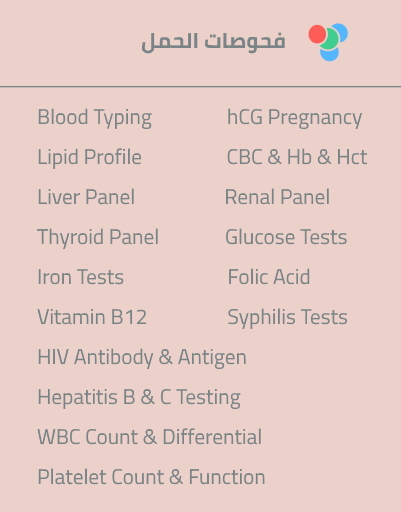Open Hepatitis B & C Testing
401x512 pixels.
(139, 398)
